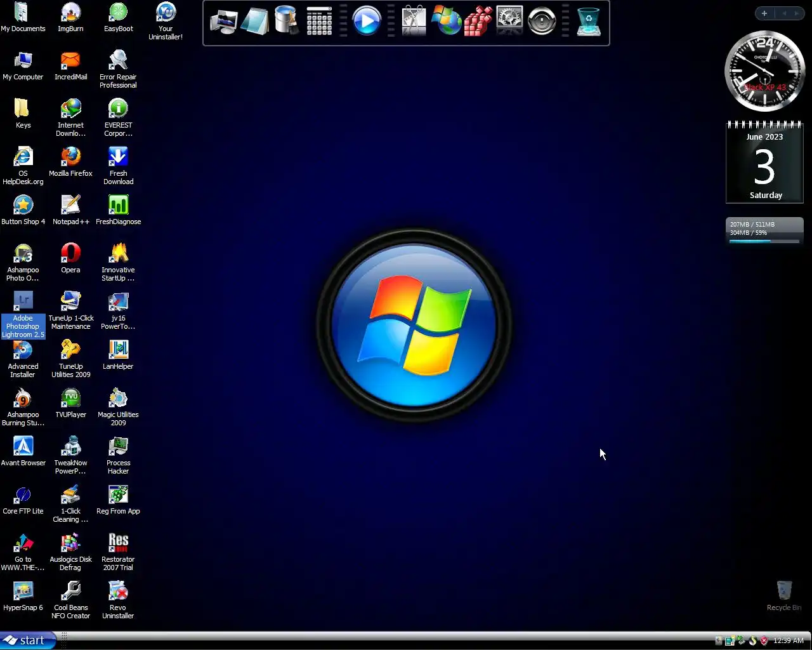
Task: Select the EasyBoot desktop icon
Action: 118,18
